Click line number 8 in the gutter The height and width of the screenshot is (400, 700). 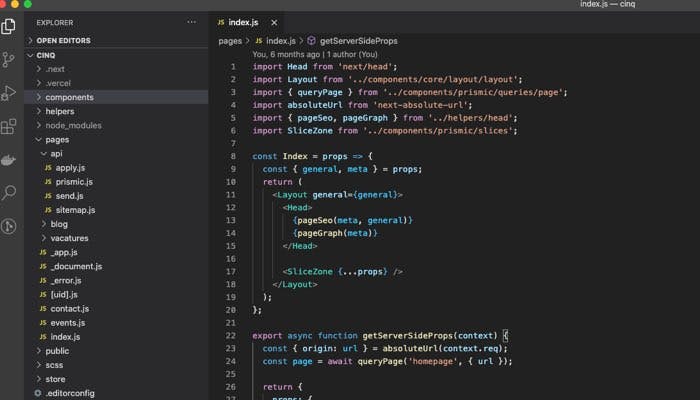pyautogui.click(x=233, y=156)
